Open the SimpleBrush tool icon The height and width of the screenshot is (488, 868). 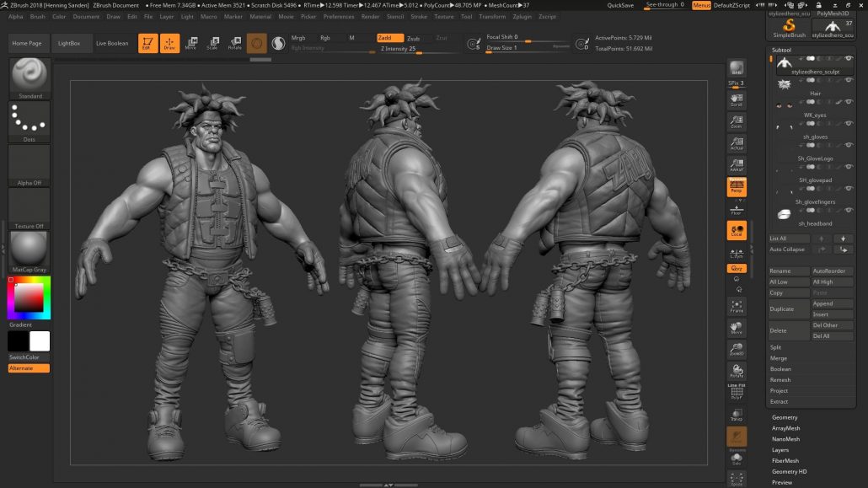coord(789,29)
